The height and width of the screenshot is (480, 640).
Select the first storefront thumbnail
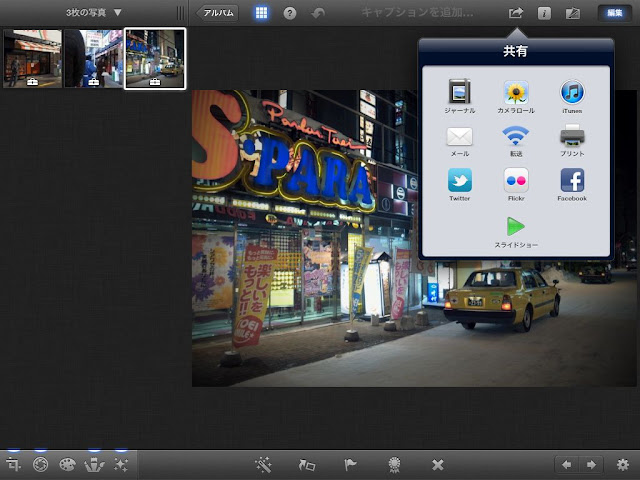32,58
